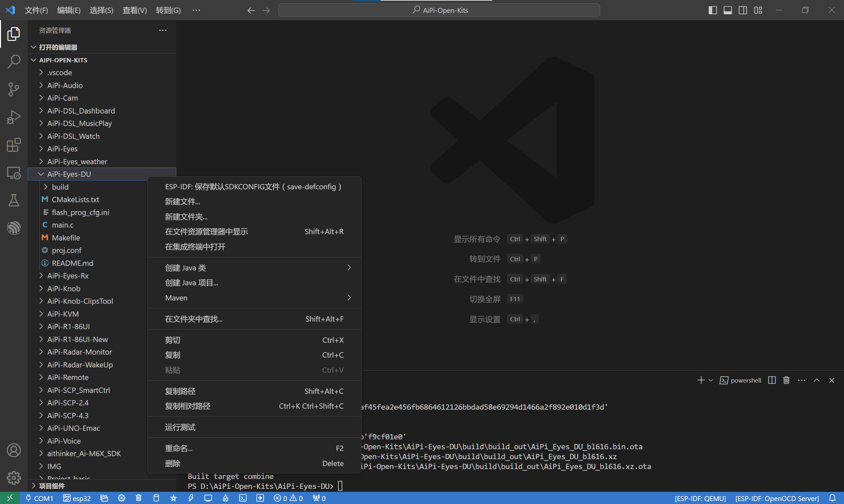Click the execute custom task arrow icon
This screenshot has width=844, height=504.
coord(260,498)
